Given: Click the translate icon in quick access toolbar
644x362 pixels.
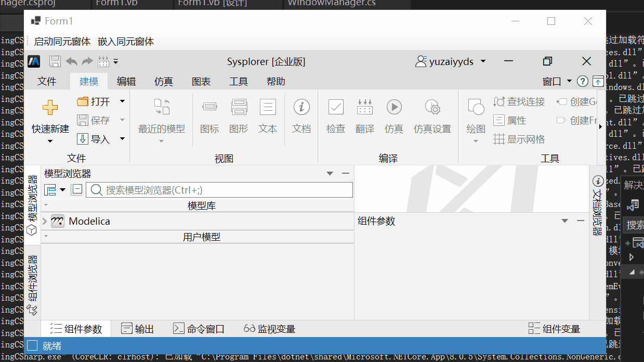Looking at the screenshot, I should [103, 61].
